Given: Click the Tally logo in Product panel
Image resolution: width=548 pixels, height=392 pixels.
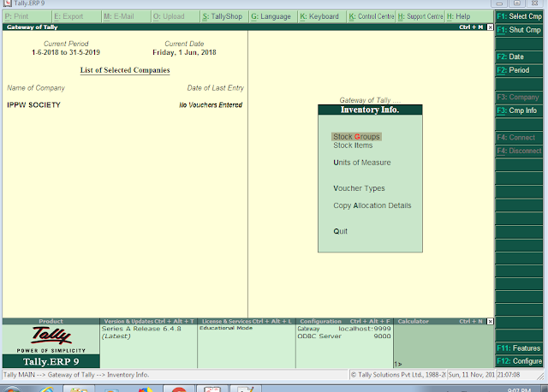Looking at the screenshot, I should coord(51,336).
